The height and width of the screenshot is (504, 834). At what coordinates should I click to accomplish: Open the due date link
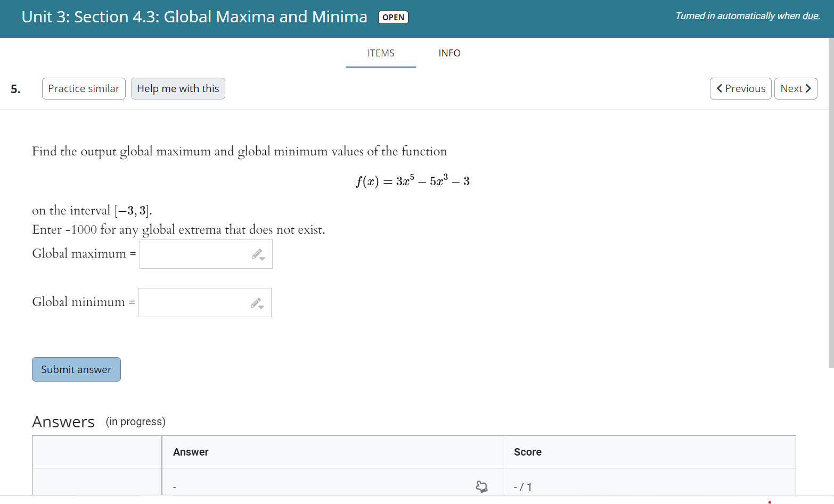(x=812, y=16)
